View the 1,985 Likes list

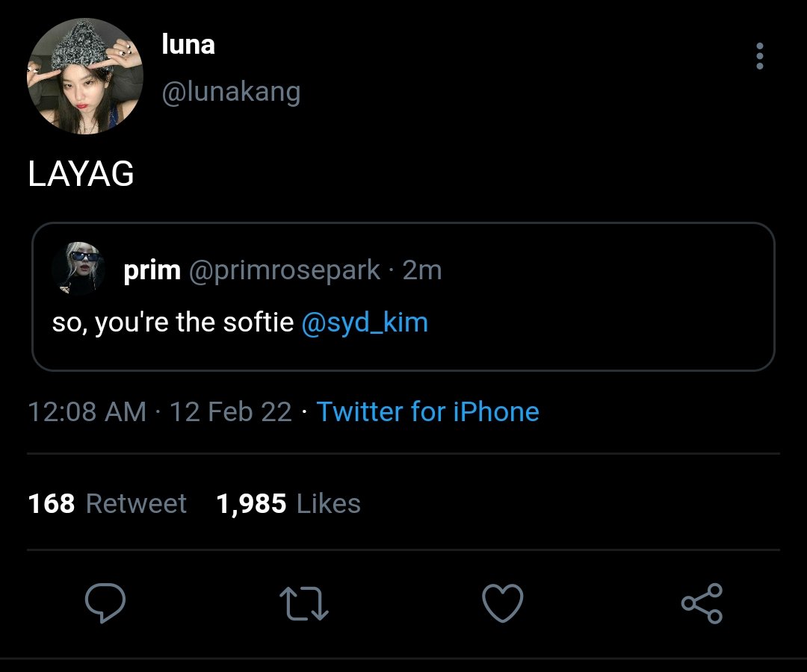point(288,503)
